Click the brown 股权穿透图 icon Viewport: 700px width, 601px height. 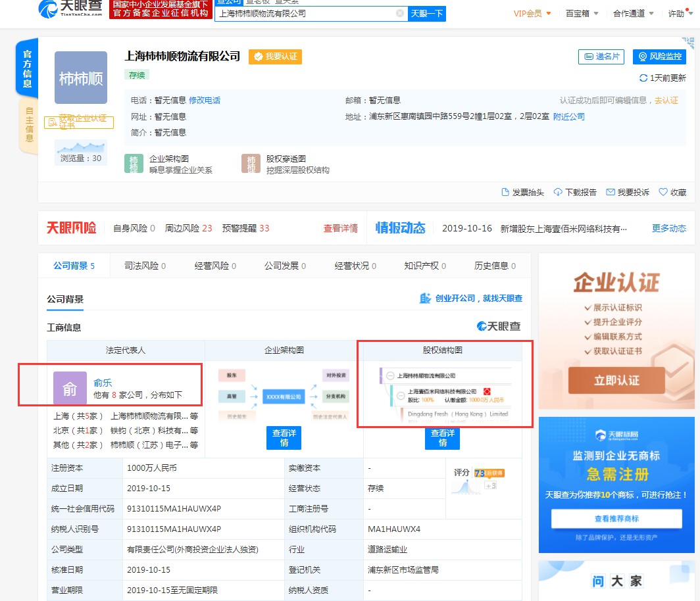point(251,163)
